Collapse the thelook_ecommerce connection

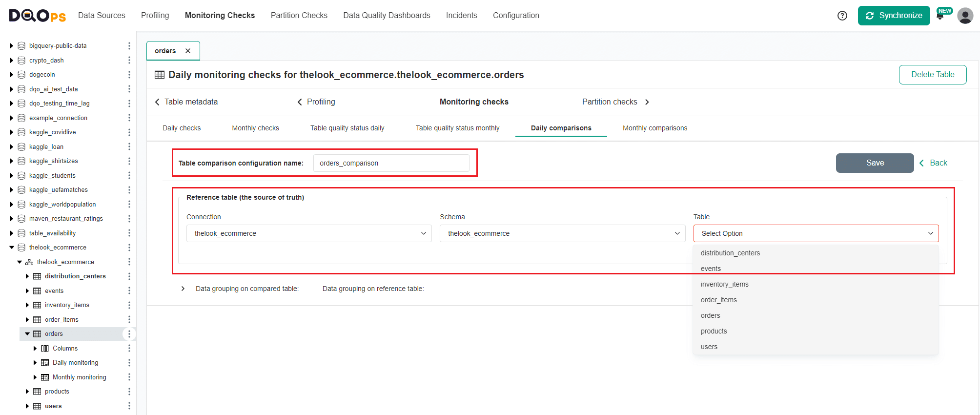(x=12, y=248)
